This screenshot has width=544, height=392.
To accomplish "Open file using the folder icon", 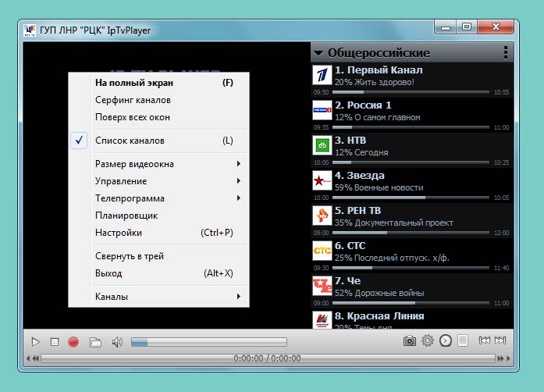I will pyautogui.click(x=95, y=341).
